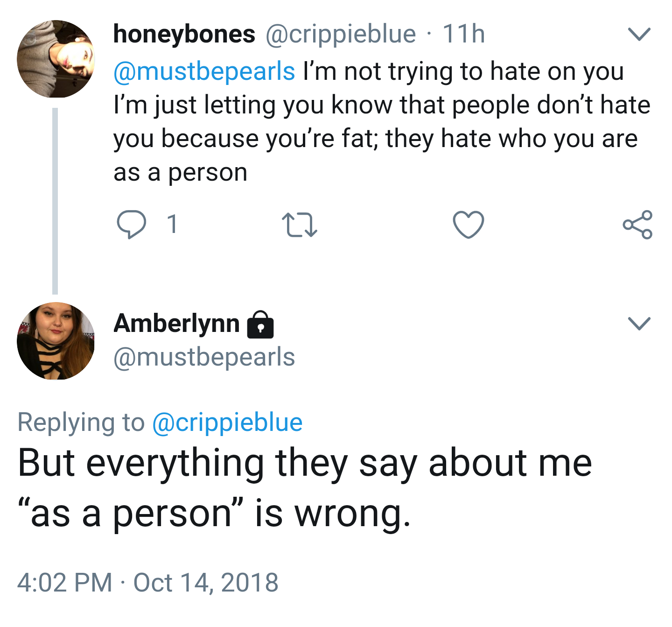Click the @mustbepearls handle under Amberlynn

tap(204, 357)
